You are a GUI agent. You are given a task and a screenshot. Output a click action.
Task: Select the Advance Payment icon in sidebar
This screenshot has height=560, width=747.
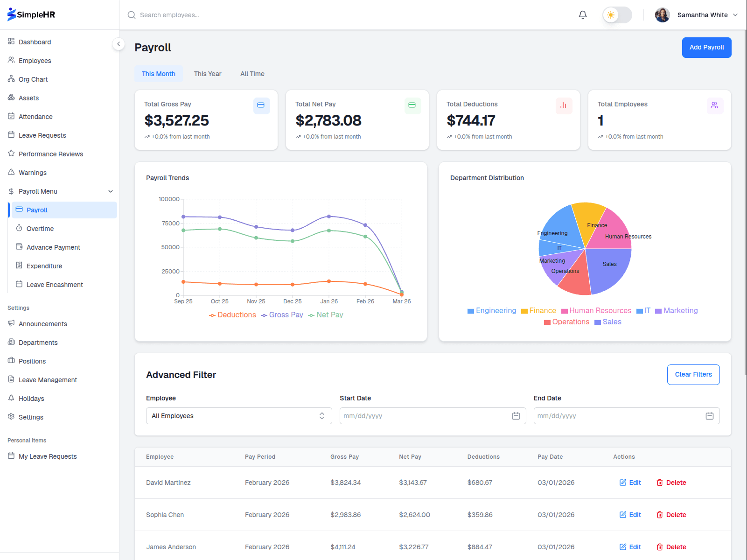[19, 247]
